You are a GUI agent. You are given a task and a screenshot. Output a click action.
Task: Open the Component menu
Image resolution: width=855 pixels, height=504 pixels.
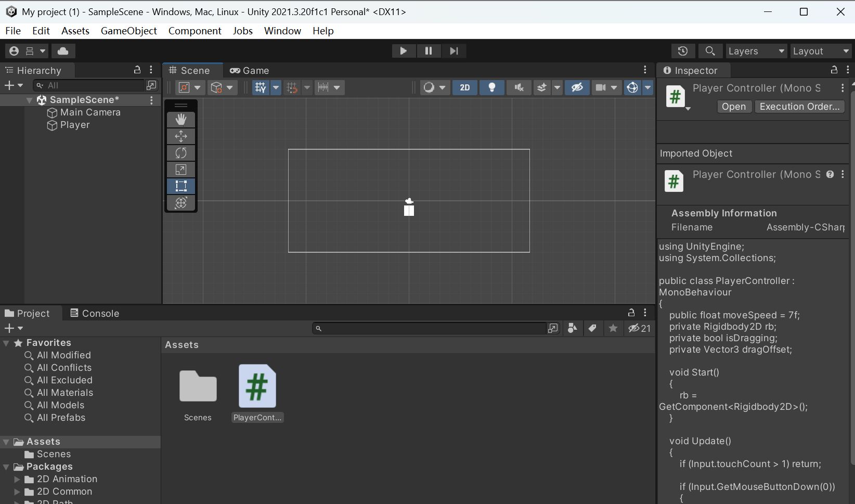click(x=195, y=31)
